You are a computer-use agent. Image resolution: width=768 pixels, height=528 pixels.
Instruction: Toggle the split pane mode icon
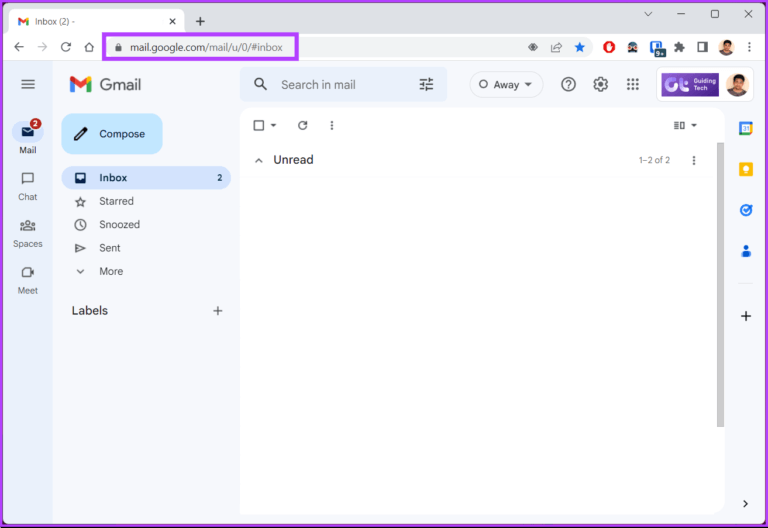click(679, 125)
